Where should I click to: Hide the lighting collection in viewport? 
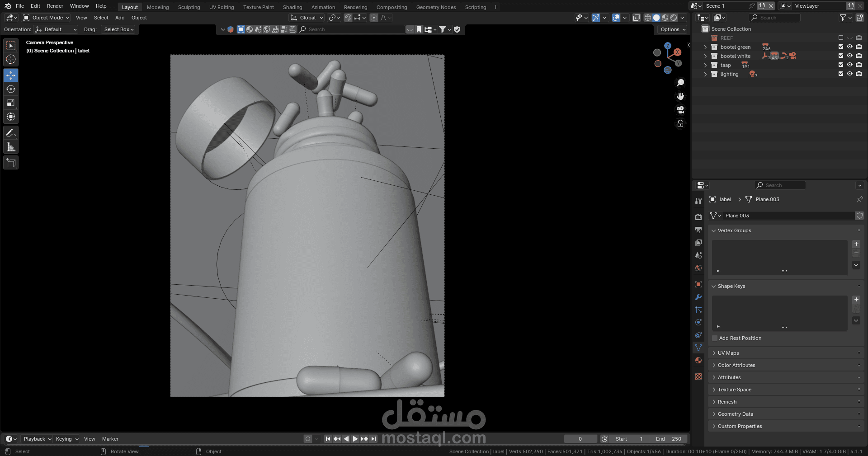[x=850, y=74]
